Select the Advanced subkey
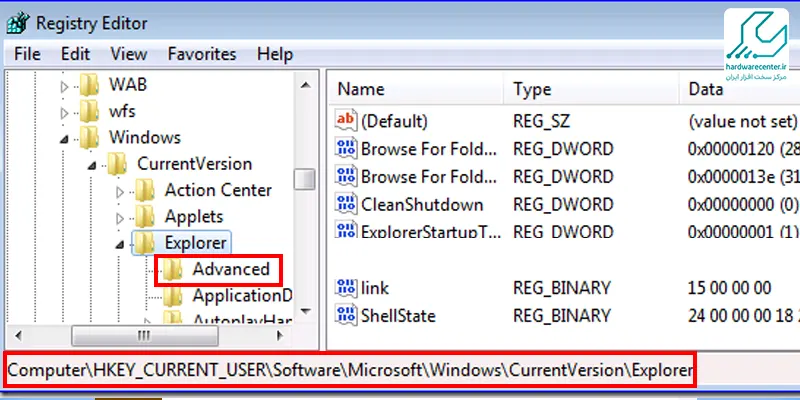This screenshot has width=800, height=400. 231,269
